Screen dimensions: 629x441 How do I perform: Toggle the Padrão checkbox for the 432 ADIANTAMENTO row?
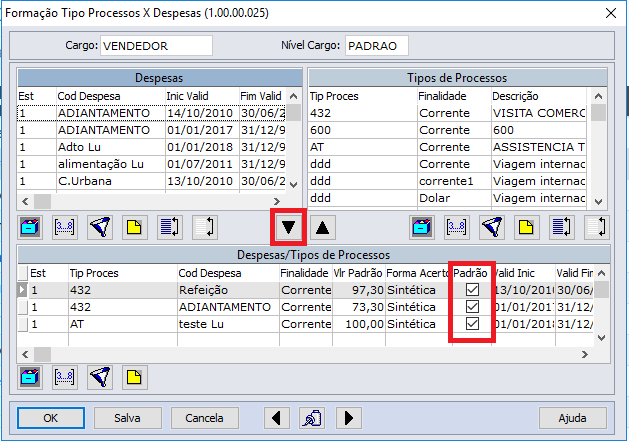tap(472, 307)
